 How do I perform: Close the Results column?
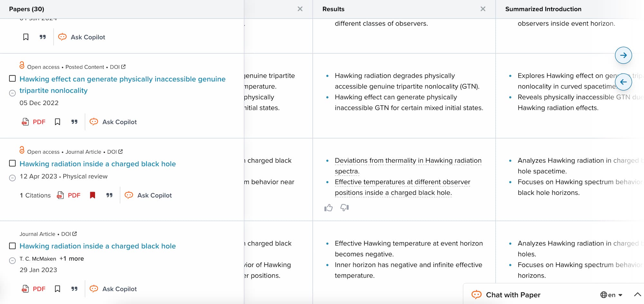[x=483, y=9]
